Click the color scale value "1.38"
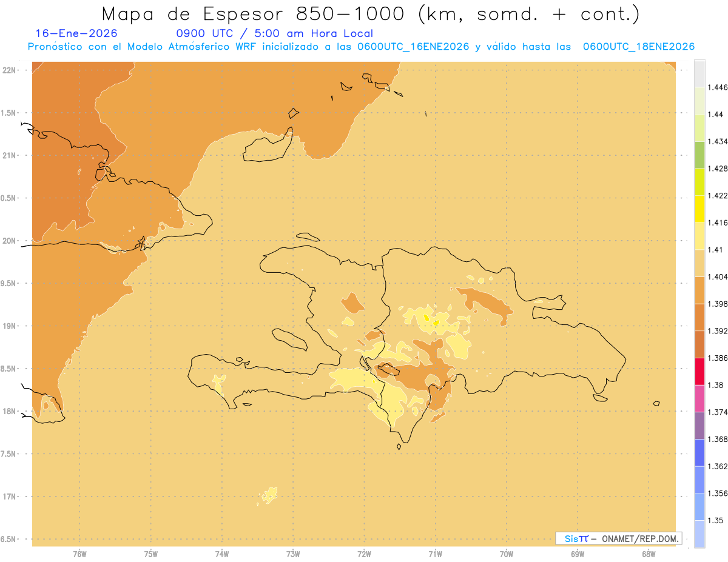The width and height of the screenshot is (728, 562). pyautogui.click(x=716, y=385)
